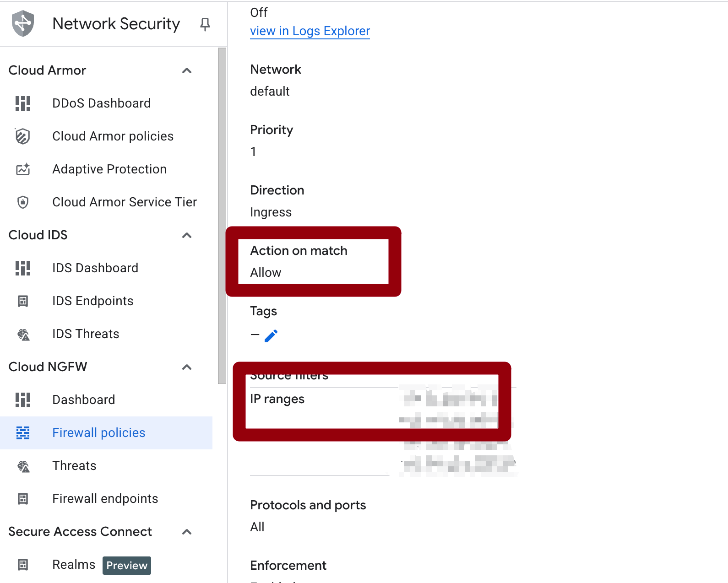Click the Cloud Armor Service Tier icon

tap(23, 202)
